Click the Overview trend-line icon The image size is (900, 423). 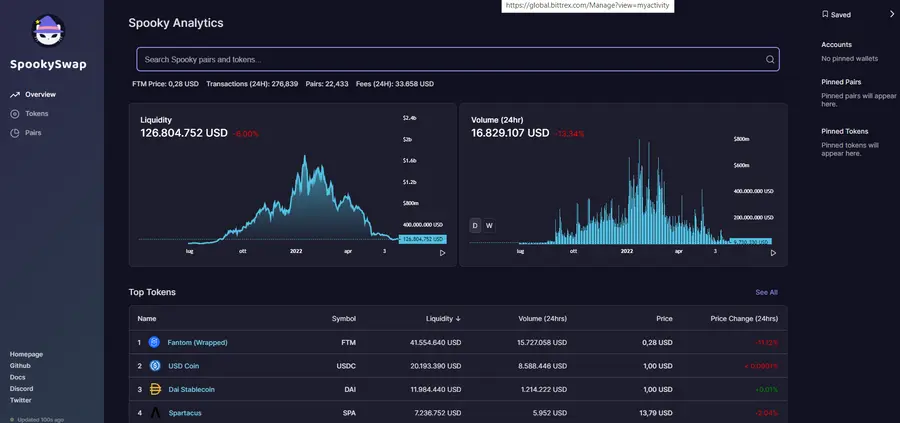tap(15, 95)
